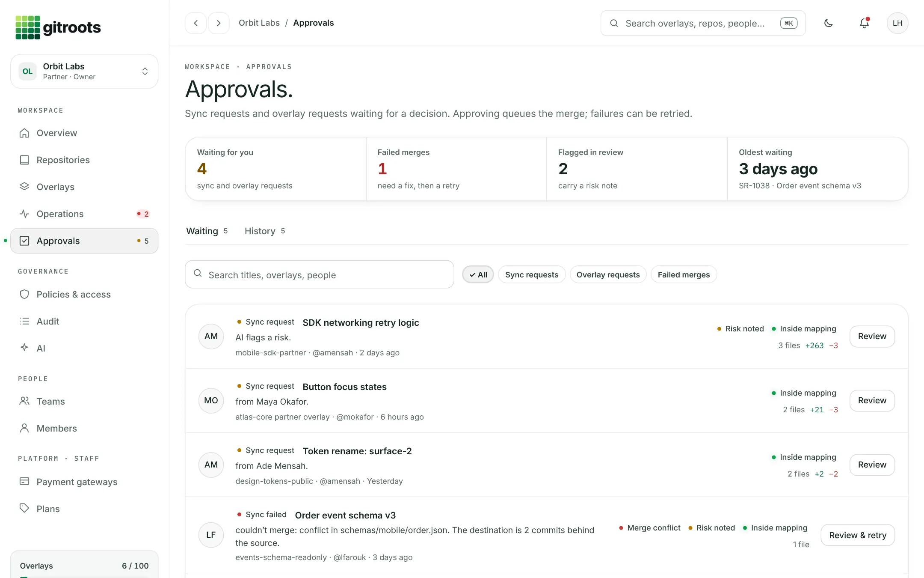This screenshot has width=924, height=578.
Task: Go back with the left arrow button
Action: (196, 23)
